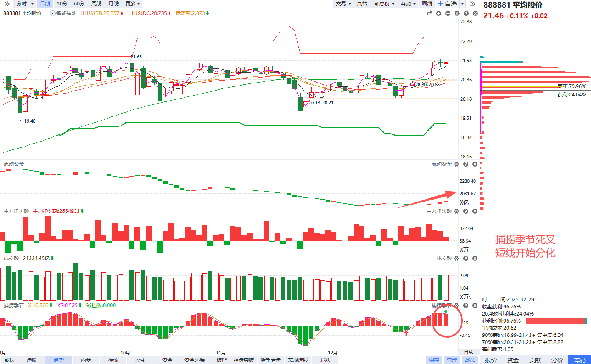Select the 传统 template tab
Screen dimensions: 591x364
click(113, 360)
